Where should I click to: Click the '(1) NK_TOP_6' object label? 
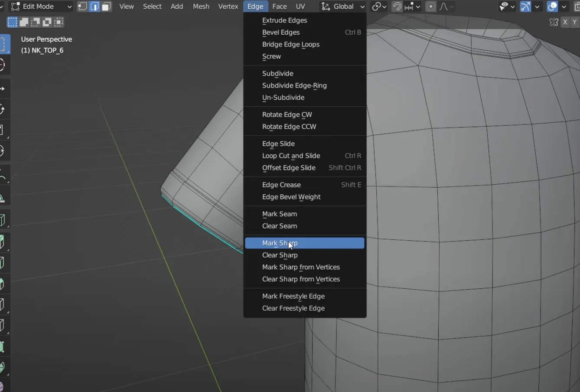(42, 51)
